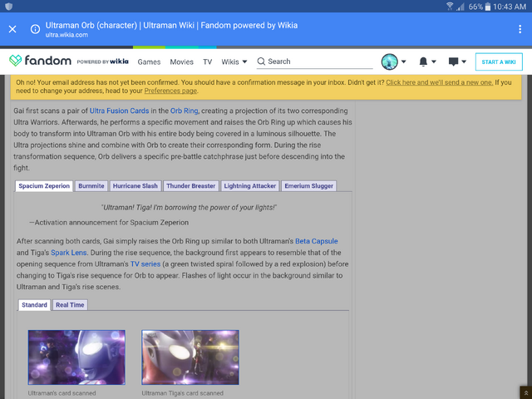Click the START A WIKI button
532x399 pixels.
(499, 62)
